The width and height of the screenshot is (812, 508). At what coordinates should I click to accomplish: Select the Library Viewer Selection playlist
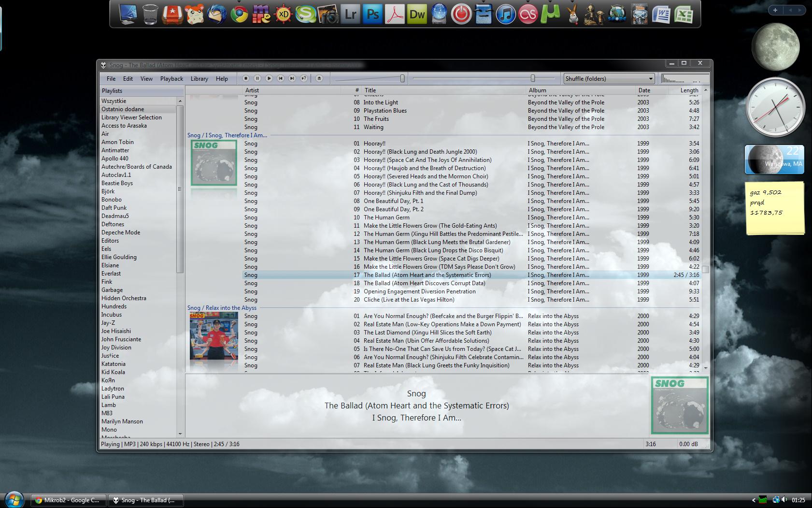click(x=138, y=117)
